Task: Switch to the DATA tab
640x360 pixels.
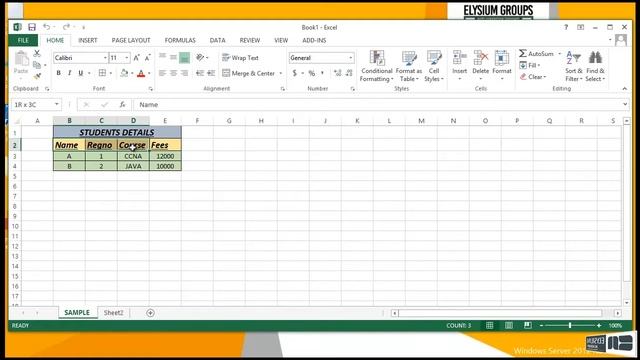Action: [x=218, y=40]
